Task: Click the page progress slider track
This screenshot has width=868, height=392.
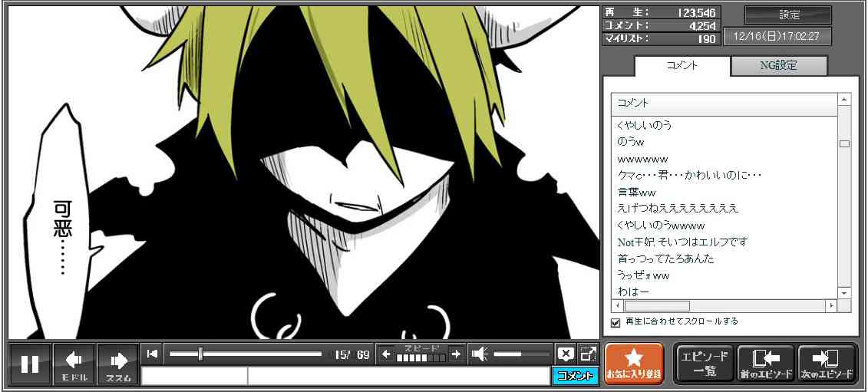Action: [246, 354]
